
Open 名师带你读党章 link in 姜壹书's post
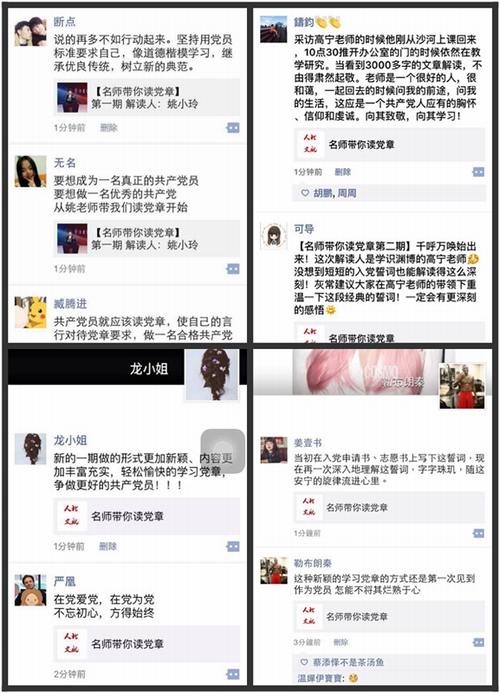pyautogui.click(x=389, y=507)
